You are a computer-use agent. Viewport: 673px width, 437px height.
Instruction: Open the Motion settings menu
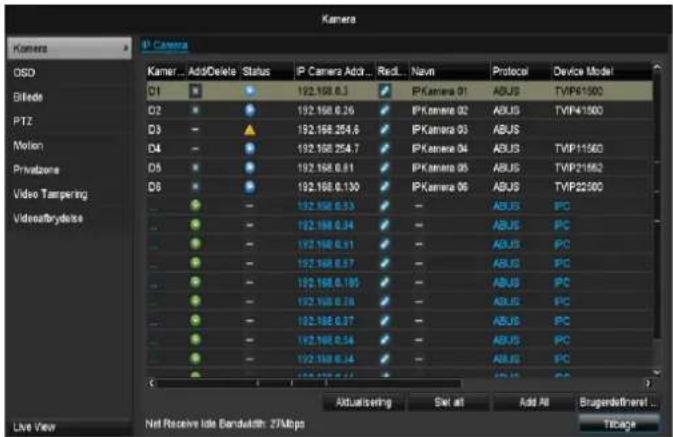(x=28, y=146)
